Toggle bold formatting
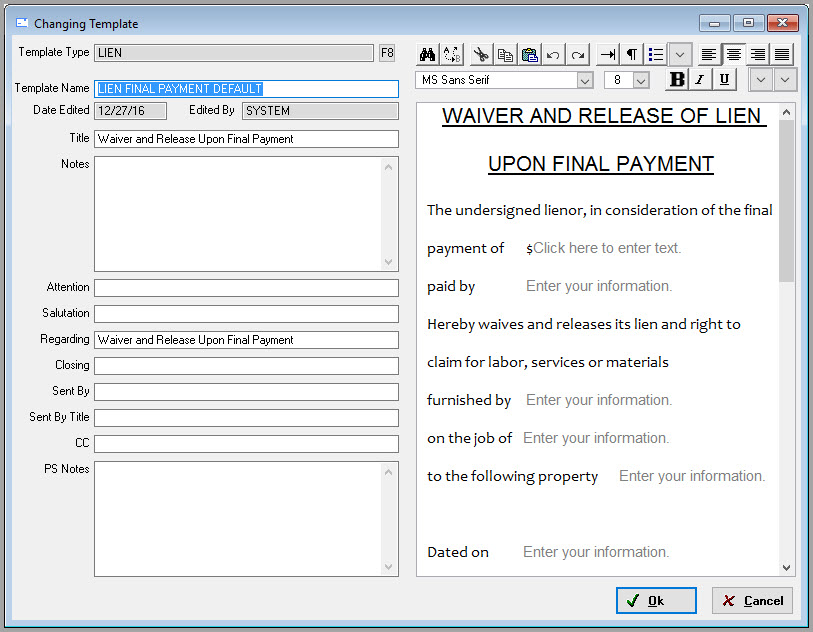813x632 pixels. coord(677,79)
